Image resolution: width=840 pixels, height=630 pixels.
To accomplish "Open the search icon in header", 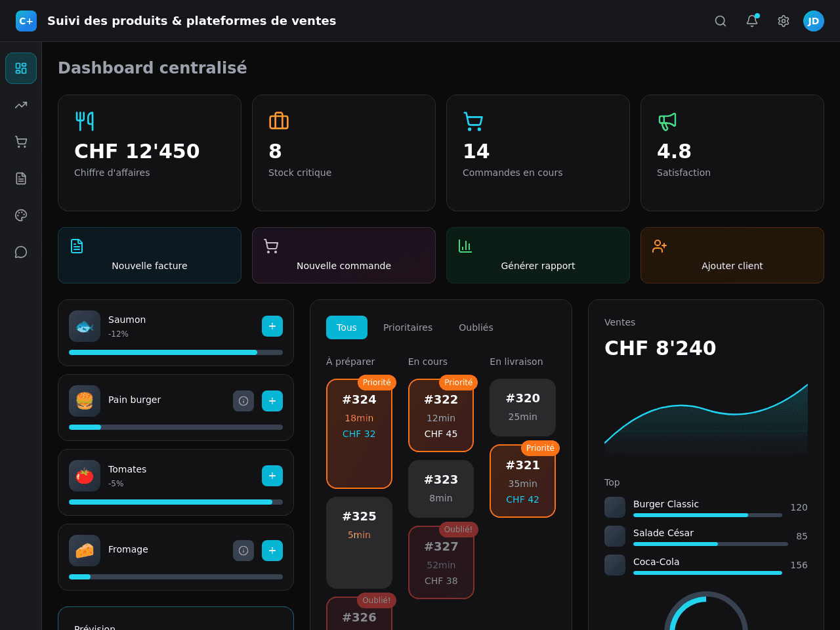I will (x=721, y=21).
